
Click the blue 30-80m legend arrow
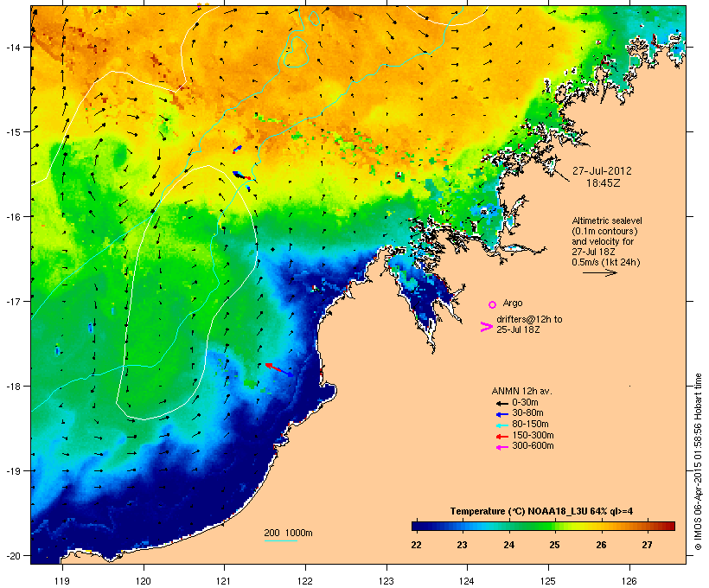pyautogui.click(x=501, y=414)
